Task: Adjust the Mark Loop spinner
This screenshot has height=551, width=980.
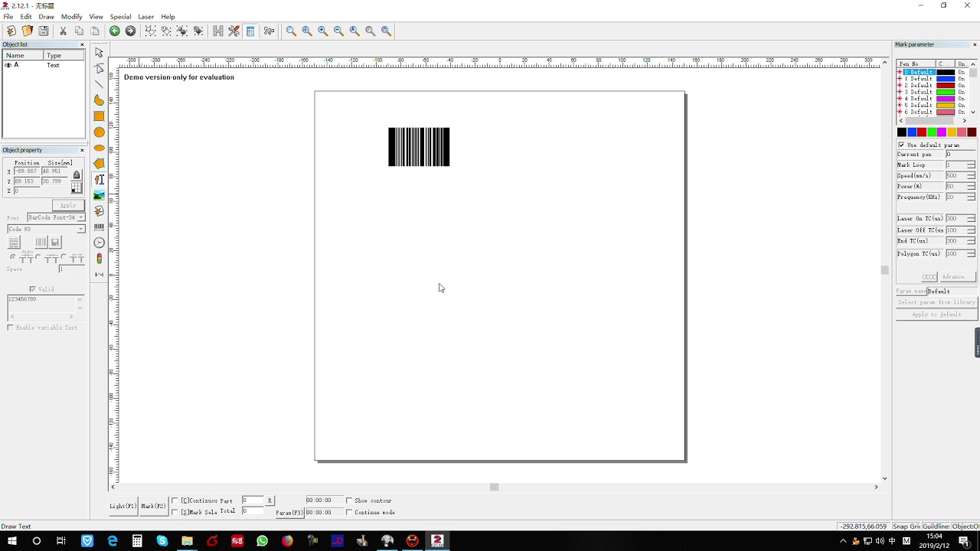Action: 972,165
